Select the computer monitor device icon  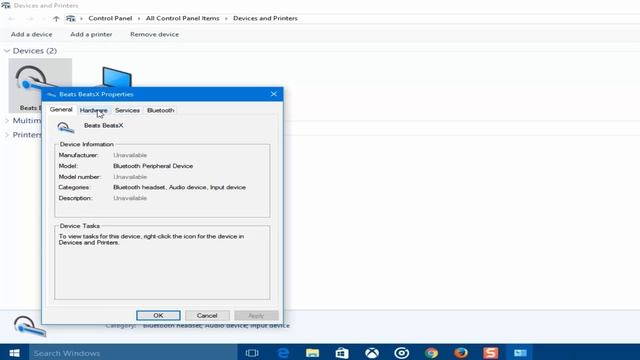(x=117, y=77)
